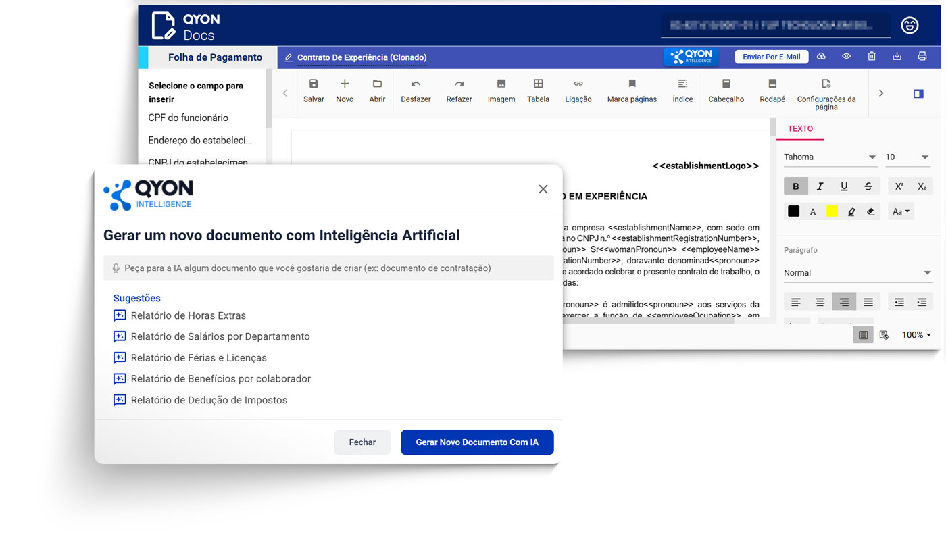Click the Enviar Por E-Mail button
Viewport: 946px width, 560px height.
click(771, 57)
